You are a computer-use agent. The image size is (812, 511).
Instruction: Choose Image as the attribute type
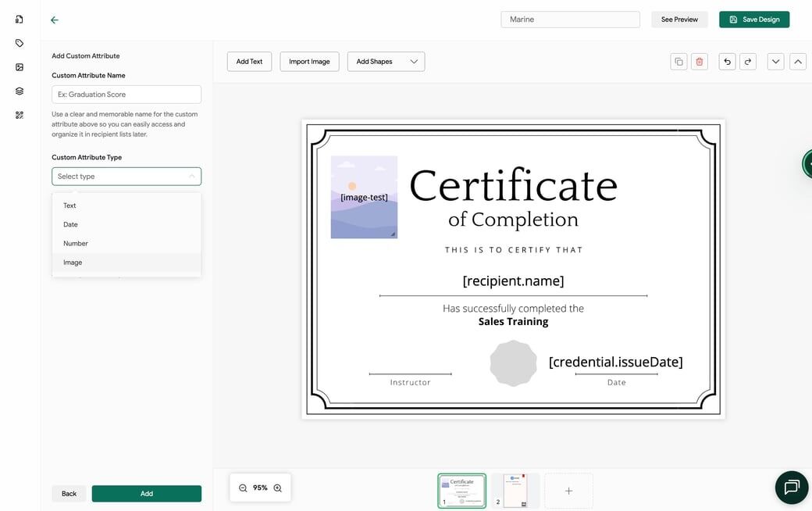tap(126, 263)
